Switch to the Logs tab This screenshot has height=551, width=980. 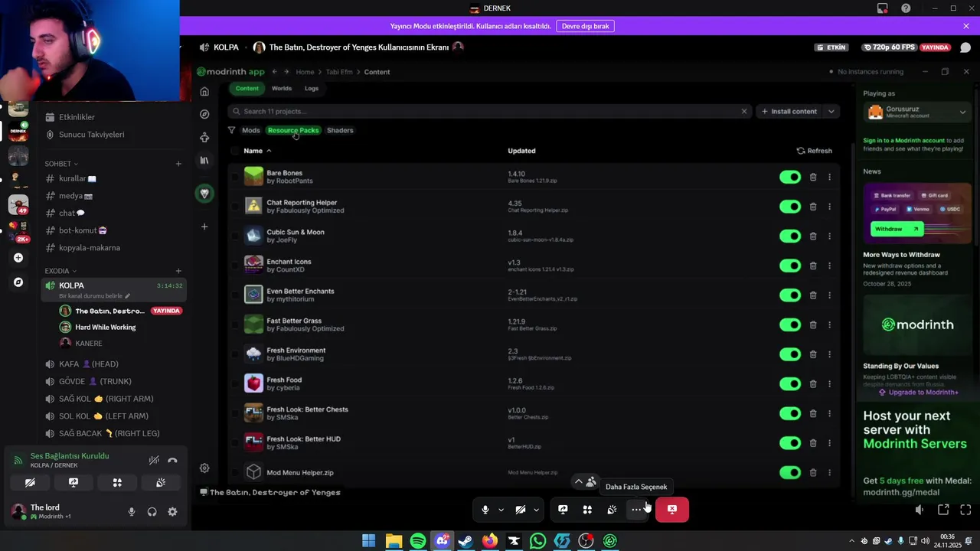312,88
